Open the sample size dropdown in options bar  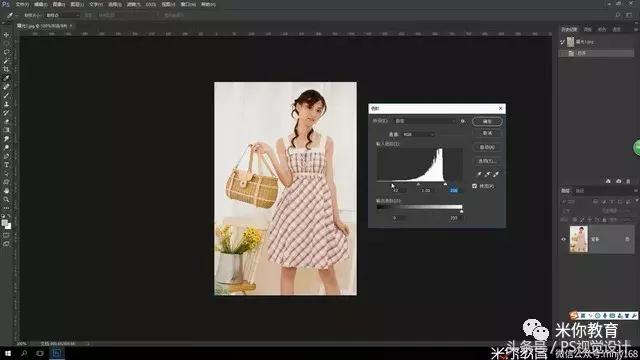[62, 15]
